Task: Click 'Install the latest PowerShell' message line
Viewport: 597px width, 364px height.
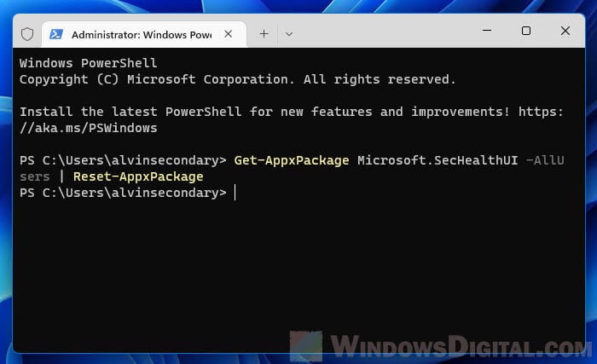Action: point(292,112)
